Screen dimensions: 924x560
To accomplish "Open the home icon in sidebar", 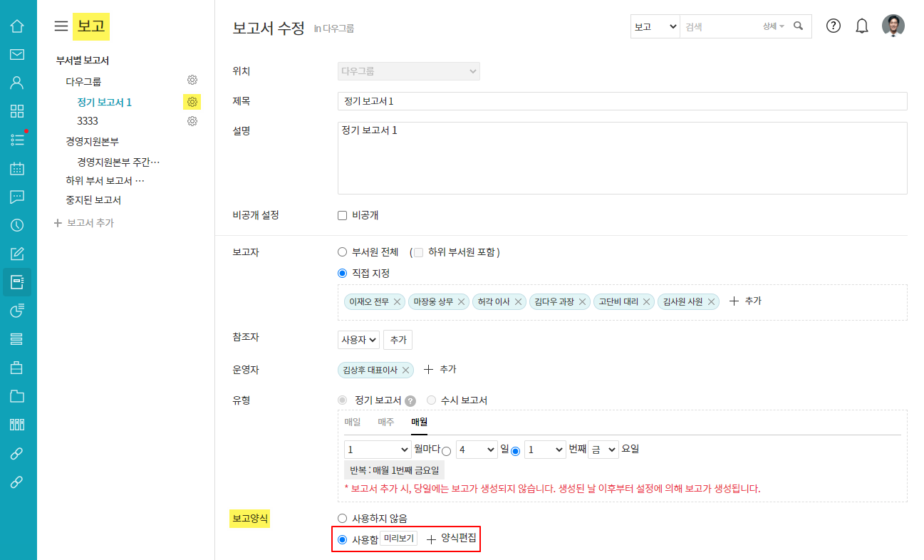I will click(17, 26).
